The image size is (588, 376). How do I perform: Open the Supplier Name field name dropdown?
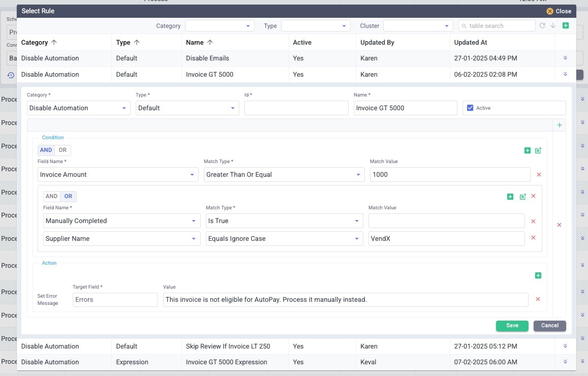click(122, 238)
